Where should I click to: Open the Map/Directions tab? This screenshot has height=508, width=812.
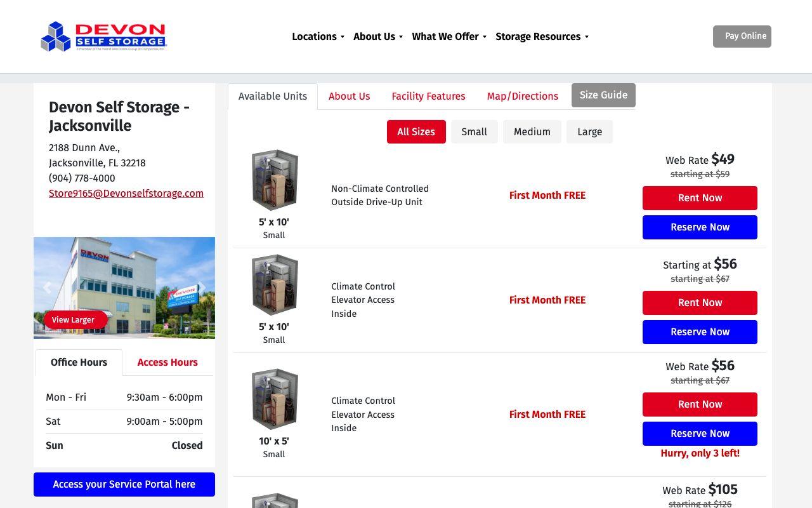coord(523,97)
